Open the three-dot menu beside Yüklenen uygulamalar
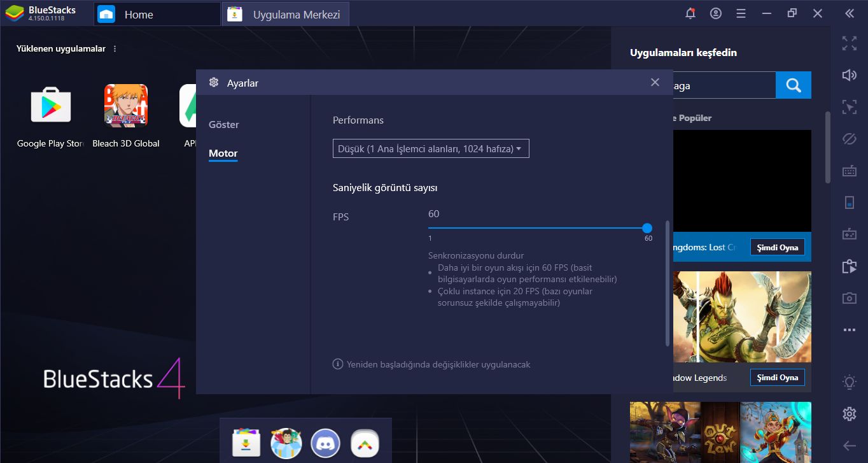Screen dimensions: 868x463 115,49
